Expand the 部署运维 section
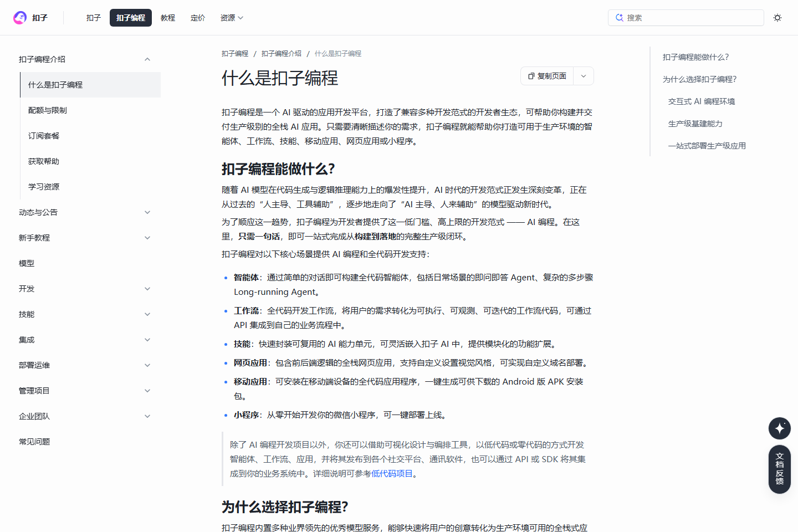 147,365
